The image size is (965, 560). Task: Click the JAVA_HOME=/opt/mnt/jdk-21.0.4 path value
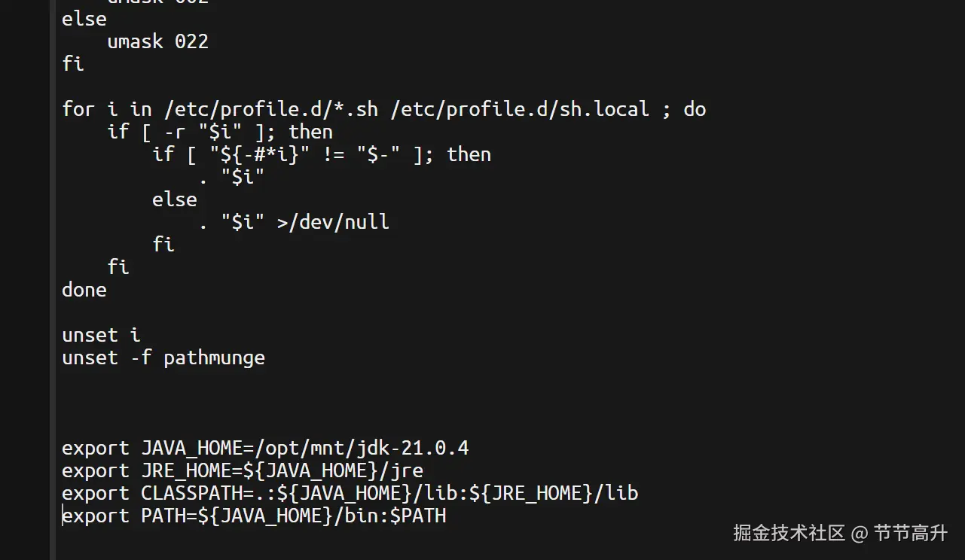coord(362,448)
